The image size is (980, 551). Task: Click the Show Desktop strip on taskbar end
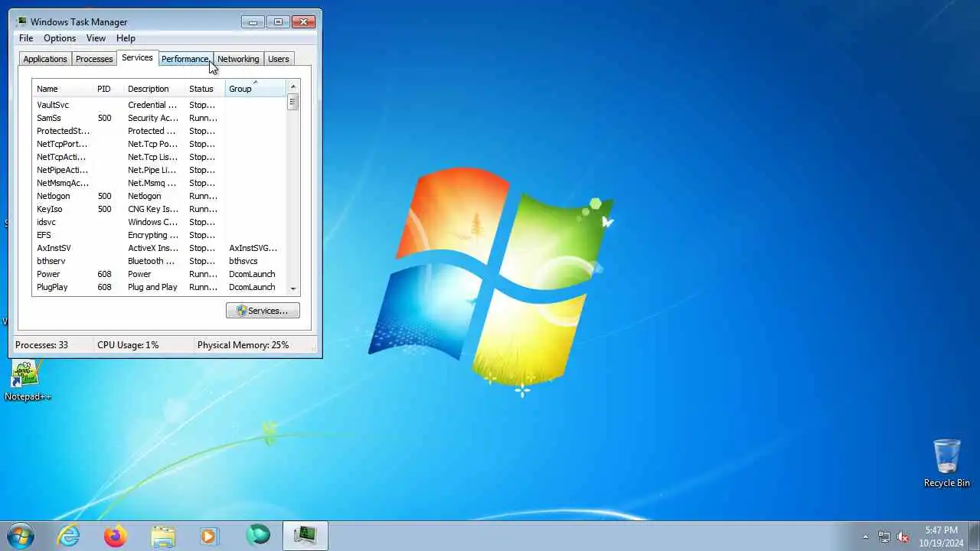tap(975, 536)
